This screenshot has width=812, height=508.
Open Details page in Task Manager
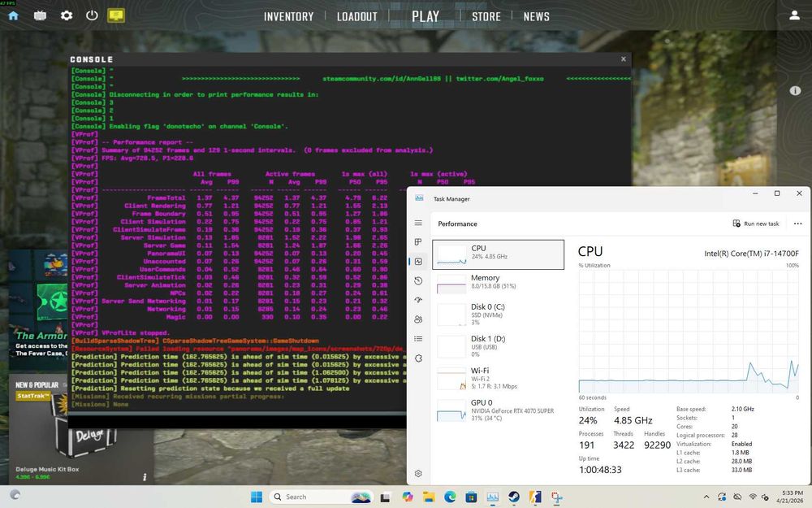pyautogui.click(x=418, y=338)
